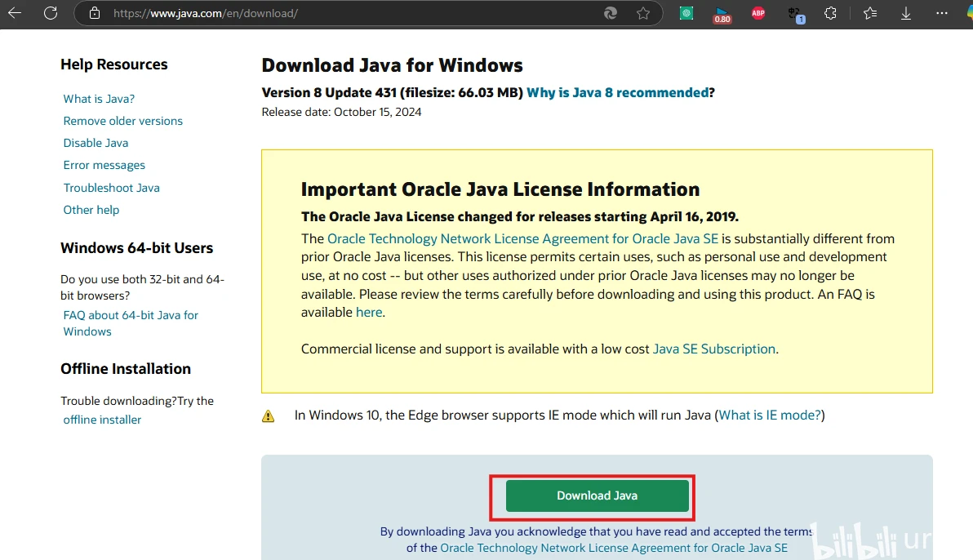The height and width of the screenshot is (560, 973).
Task: Click 'Important Oracle Java License Information' heading
Action: coord(500,189)
